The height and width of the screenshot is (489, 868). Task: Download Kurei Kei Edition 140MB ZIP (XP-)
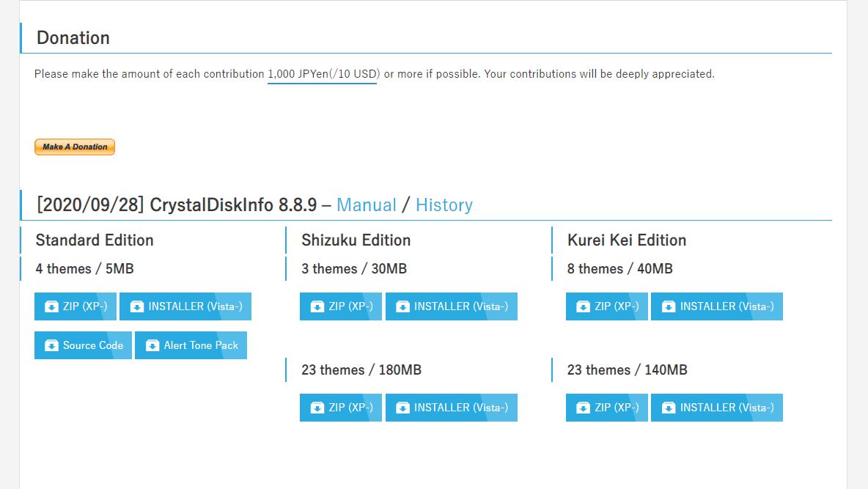click(607, 408)
